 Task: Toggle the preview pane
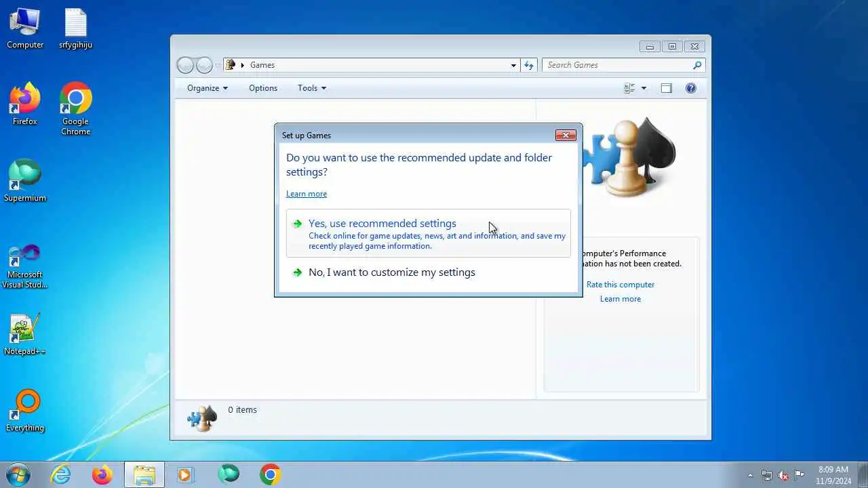point(667,88)
